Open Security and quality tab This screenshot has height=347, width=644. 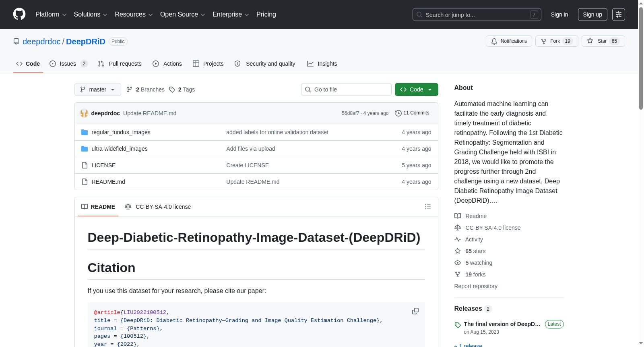[265, 64]
